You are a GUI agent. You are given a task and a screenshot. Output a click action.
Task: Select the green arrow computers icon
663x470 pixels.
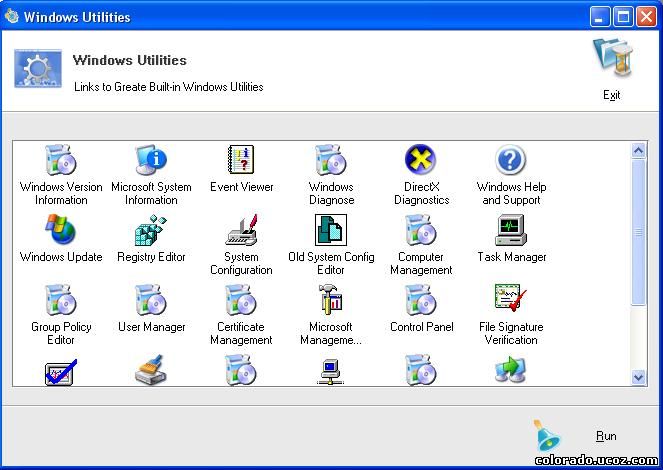(510, 370)
